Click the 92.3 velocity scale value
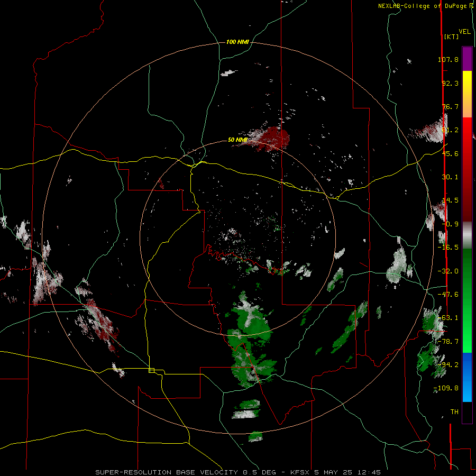Screen dimensions: 476x476 [450, 83]
